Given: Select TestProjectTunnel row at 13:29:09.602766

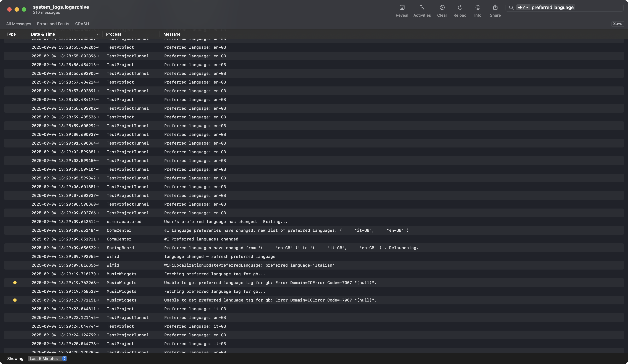Looking at the screenshot, I should [x=314, y=213].
